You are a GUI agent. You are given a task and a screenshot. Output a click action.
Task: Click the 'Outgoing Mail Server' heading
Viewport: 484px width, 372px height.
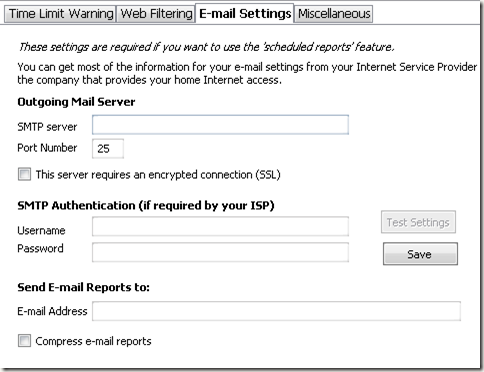76,102
